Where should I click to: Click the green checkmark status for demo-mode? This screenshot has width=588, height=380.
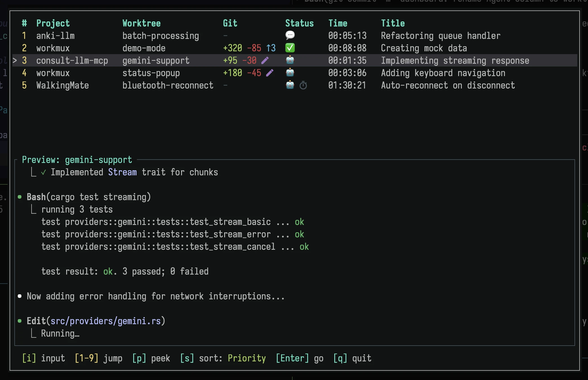pyautogui.click(x=290, y=48)
